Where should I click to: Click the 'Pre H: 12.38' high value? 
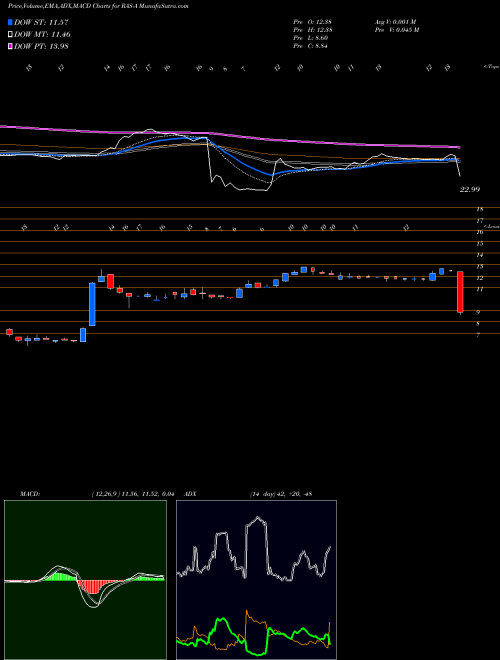pos(311,30)
